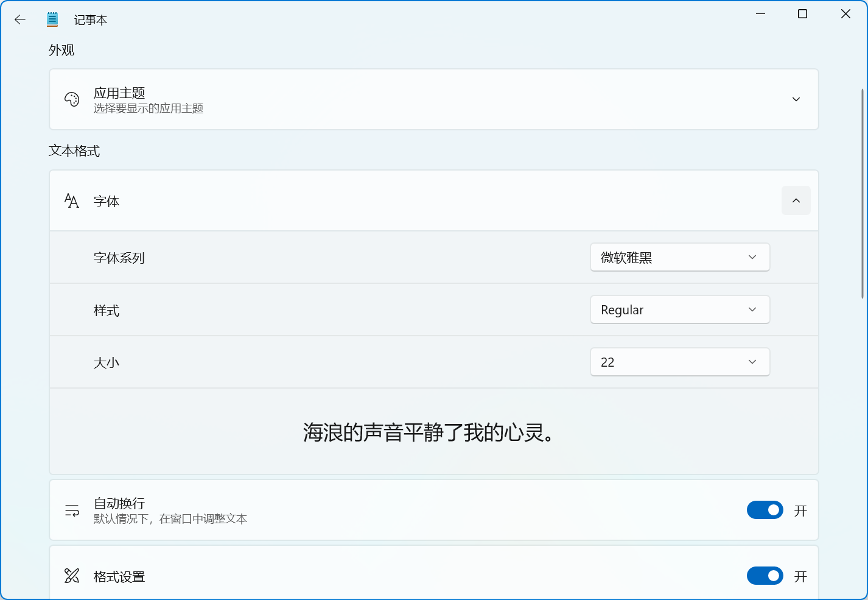
Task: Open the 样式 dropdown showing Regular
Action: click(679, 309)
